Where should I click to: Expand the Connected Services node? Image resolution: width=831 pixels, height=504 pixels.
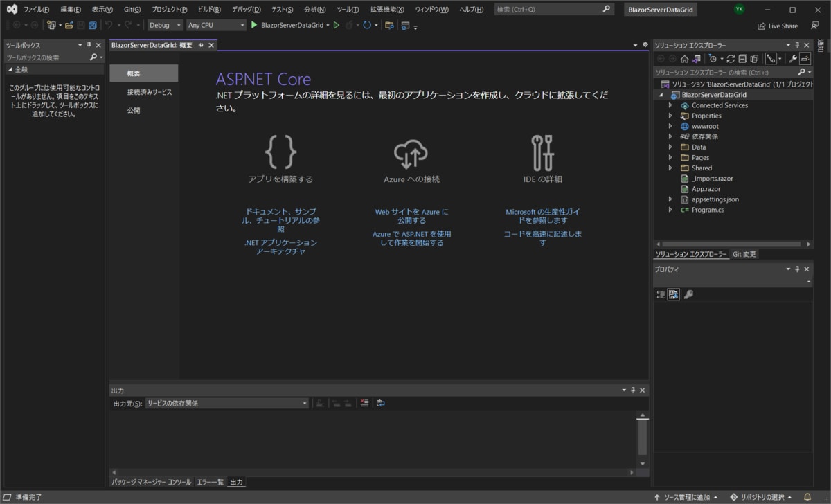(670, 105)
